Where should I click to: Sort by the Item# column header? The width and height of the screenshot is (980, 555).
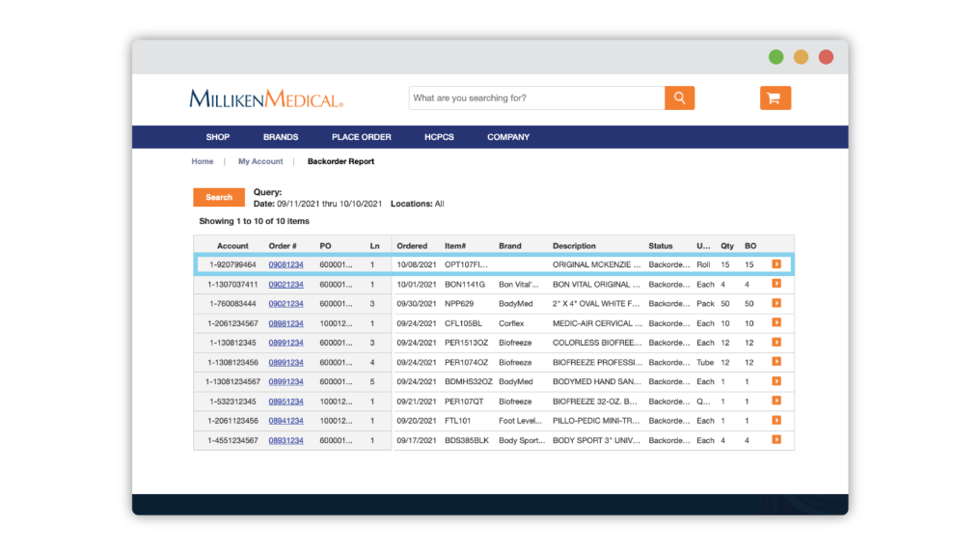pos(455,246)
